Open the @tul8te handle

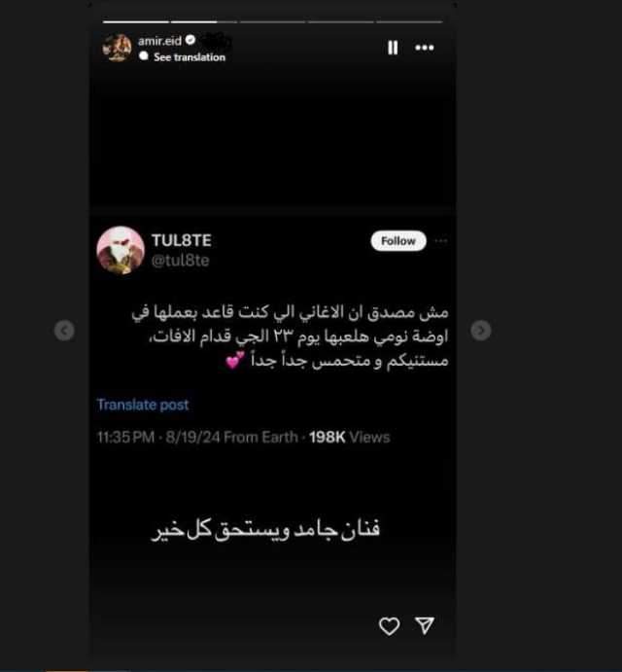181,260
